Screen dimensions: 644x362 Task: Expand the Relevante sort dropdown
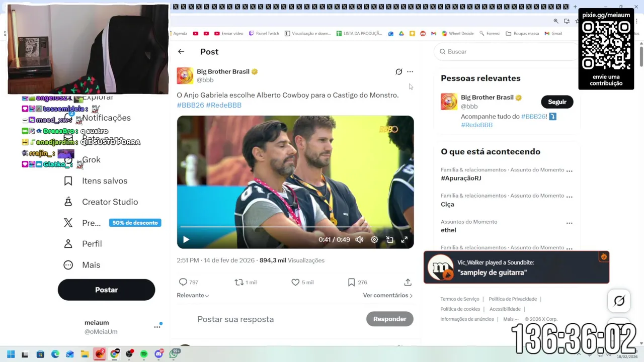coord(193,295)
